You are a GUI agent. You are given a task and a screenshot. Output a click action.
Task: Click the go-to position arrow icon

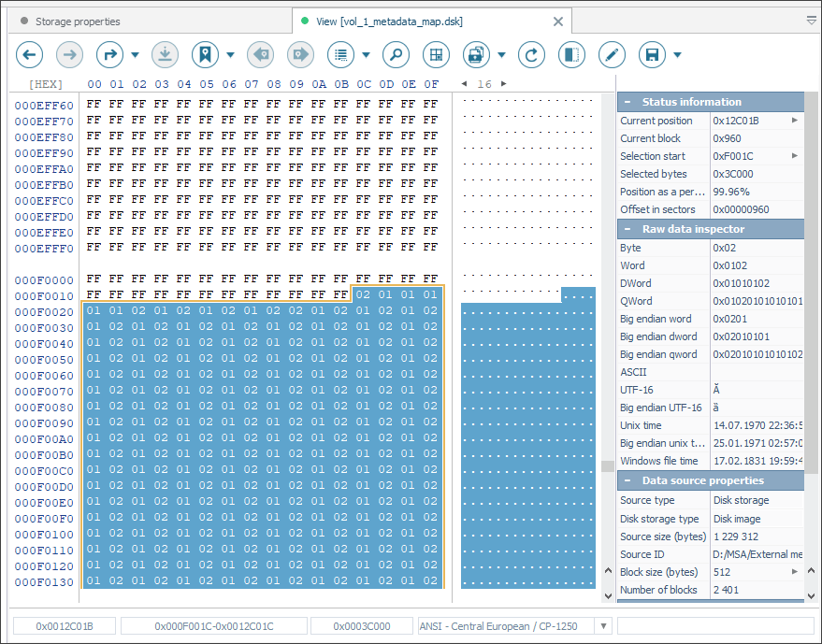pos(110,55)
